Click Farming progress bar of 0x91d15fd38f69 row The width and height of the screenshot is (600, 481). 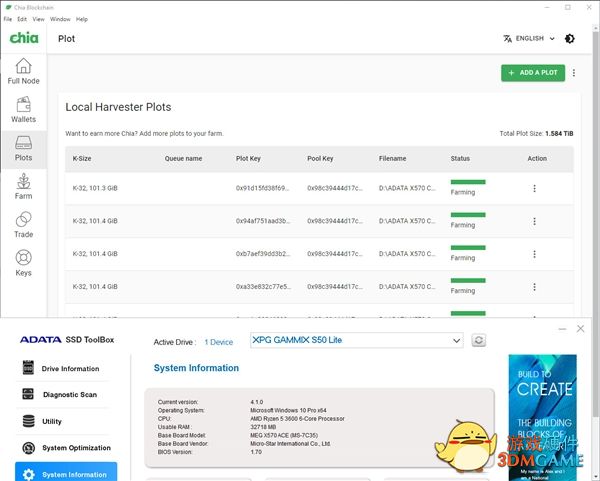tap(468, 182)
